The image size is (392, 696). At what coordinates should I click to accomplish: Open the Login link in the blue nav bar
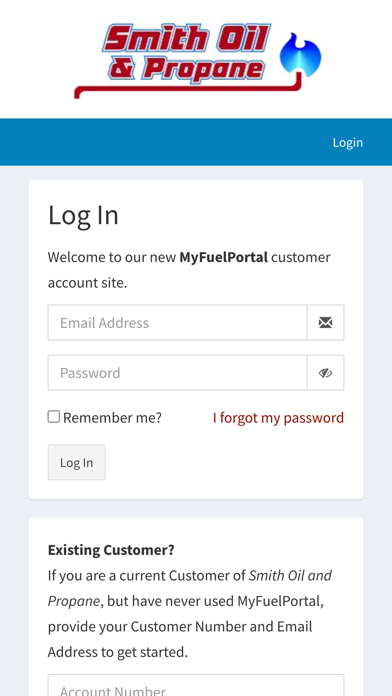(x=348, y=142)
